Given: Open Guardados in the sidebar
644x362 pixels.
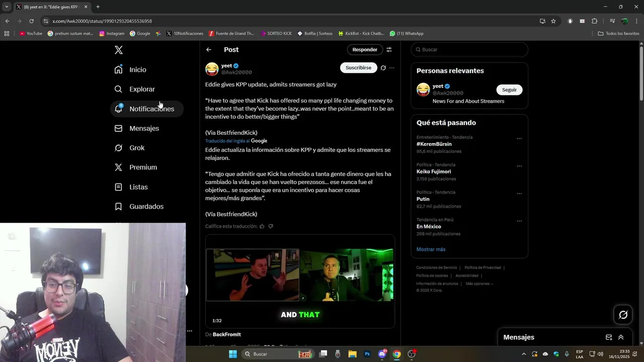Looking at the screenshot, I should coord(139,207).
